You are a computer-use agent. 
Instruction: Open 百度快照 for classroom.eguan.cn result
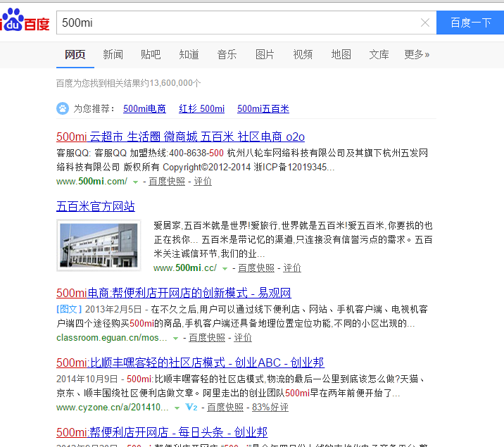[x=207, y=337]
